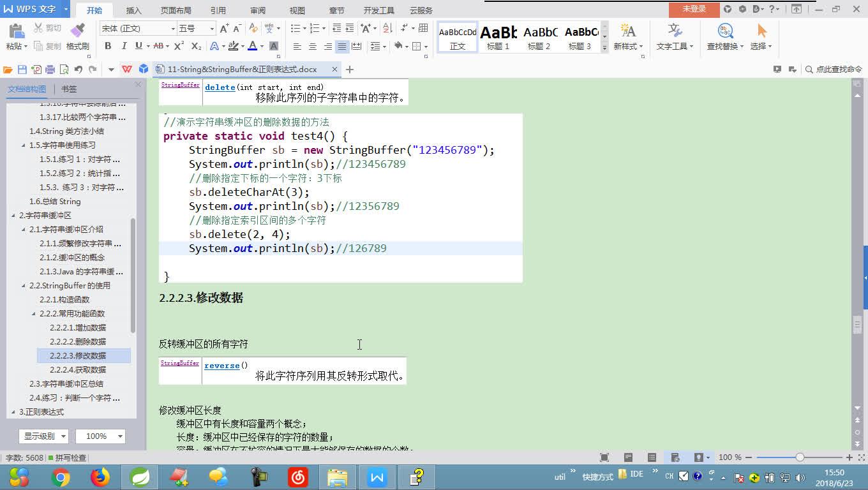
Task: Align paragraph left
Action: click(297, 47)
